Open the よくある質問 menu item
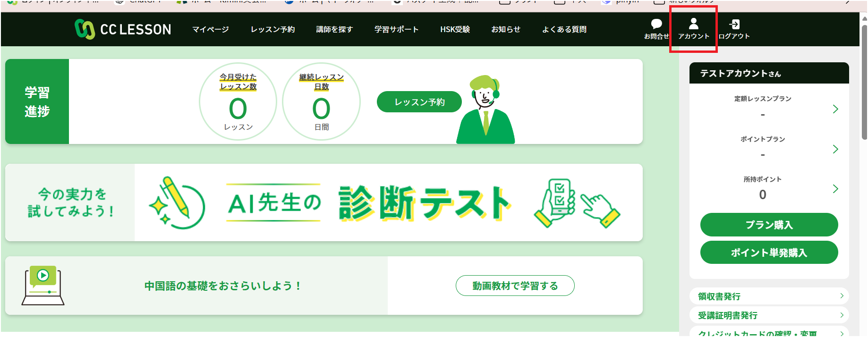This screenshot has height=337, width=868. (x=564, y=29)
